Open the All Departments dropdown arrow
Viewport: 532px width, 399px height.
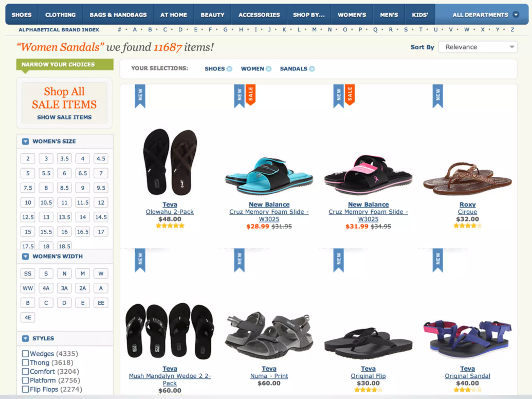point(516,15)
